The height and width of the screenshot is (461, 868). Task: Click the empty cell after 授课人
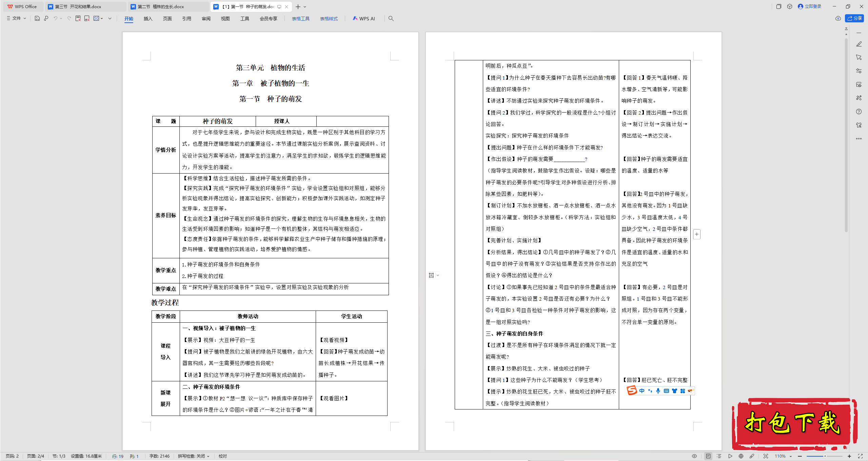(352, 121)
